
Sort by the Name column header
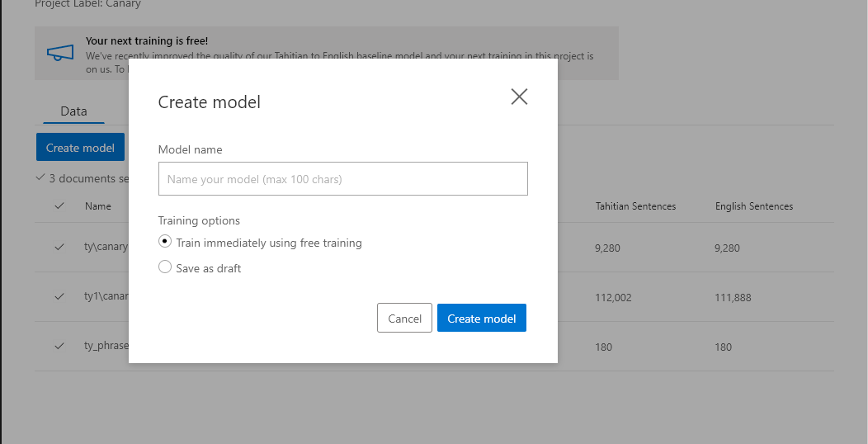coord(98,206)
